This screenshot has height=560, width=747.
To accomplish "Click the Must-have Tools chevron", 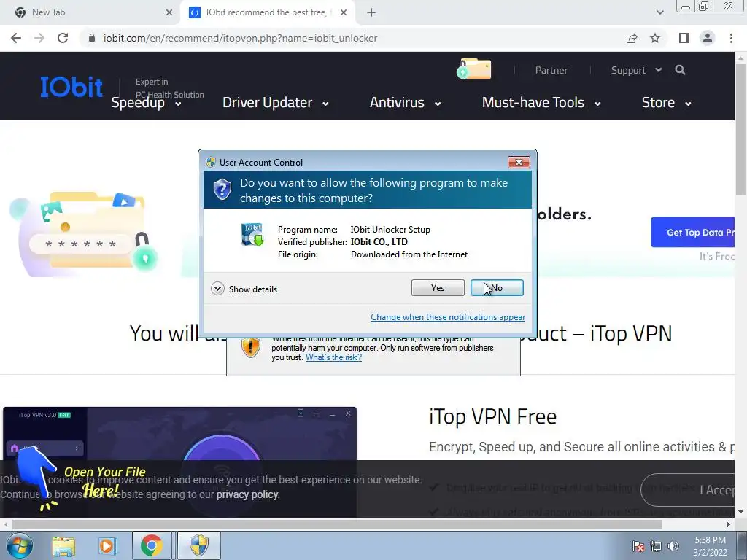I will pos(597,104).
